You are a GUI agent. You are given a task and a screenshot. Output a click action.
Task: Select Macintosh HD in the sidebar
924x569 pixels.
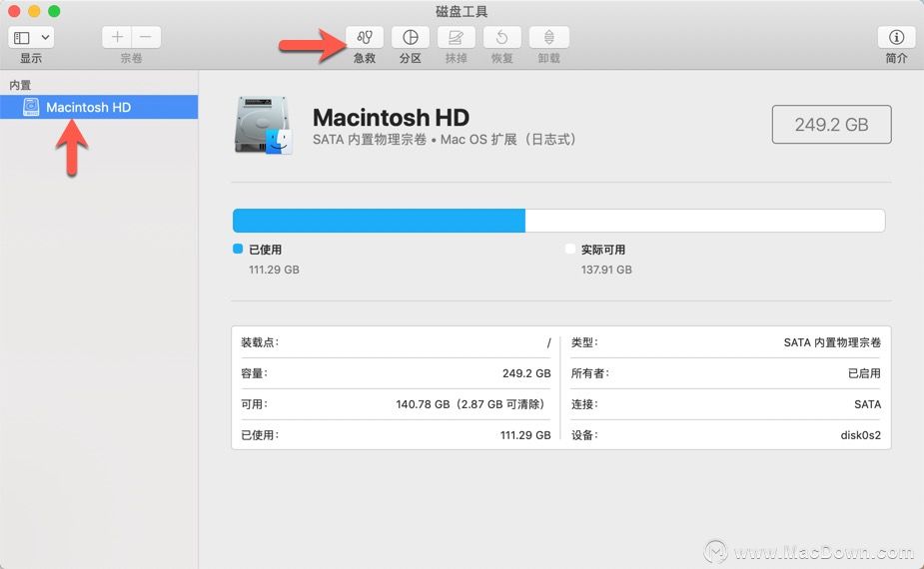coord(99,107)
